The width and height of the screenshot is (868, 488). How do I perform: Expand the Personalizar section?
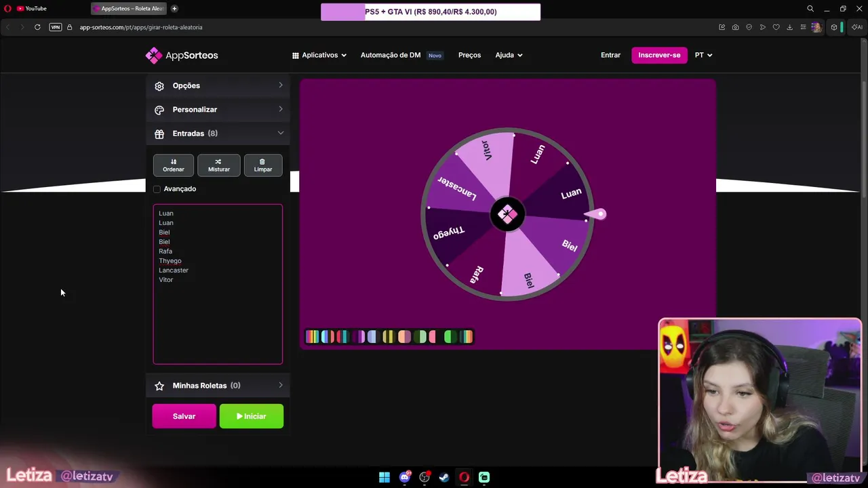coord(218,110)
